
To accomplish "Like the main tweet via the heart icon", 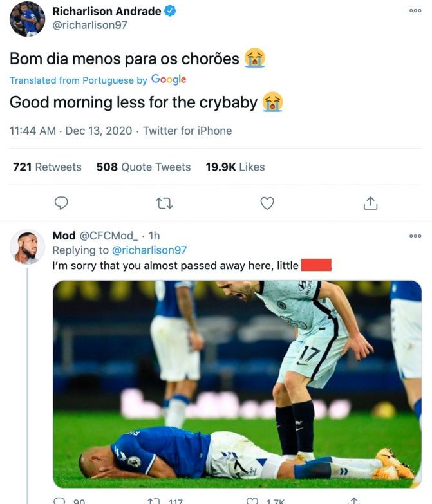I will tap(267, 203).
